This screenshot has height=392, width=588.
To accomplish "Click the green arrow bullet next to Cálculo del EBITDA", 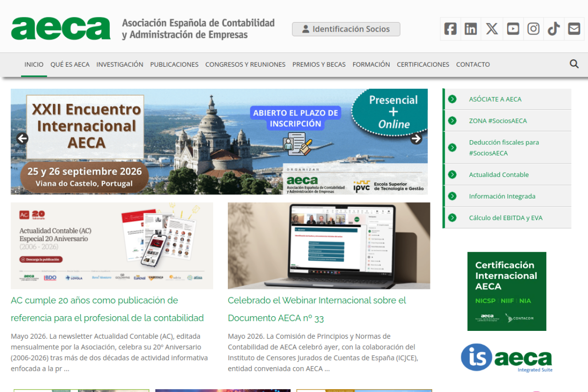I will [452, 218].
